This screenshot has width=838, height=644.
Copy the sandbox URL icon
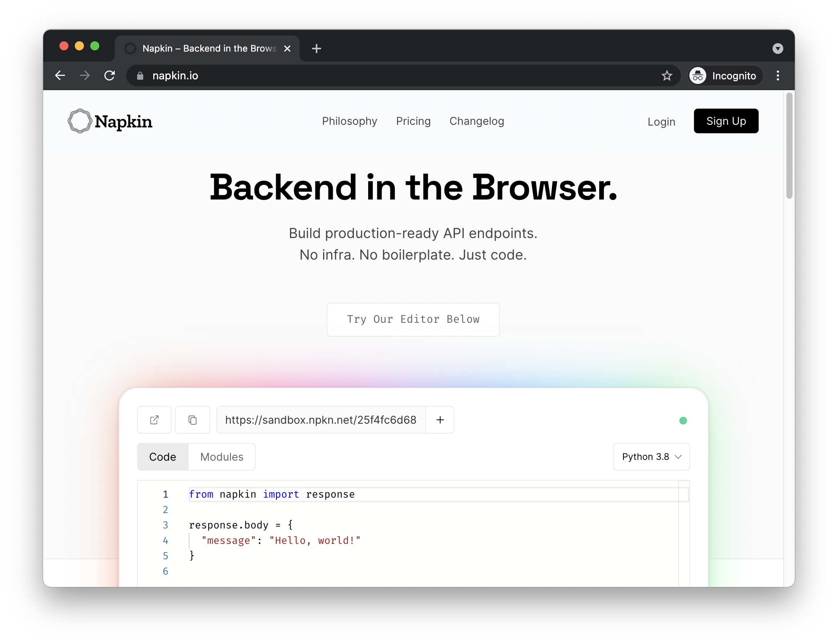click(193, 420)
